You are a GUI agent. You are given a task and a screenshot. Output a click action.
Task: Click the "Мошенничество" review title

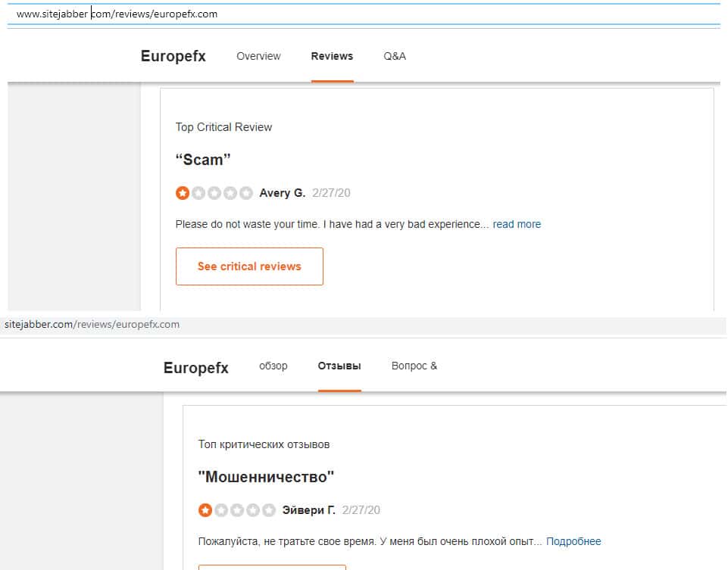pos(266,477)
